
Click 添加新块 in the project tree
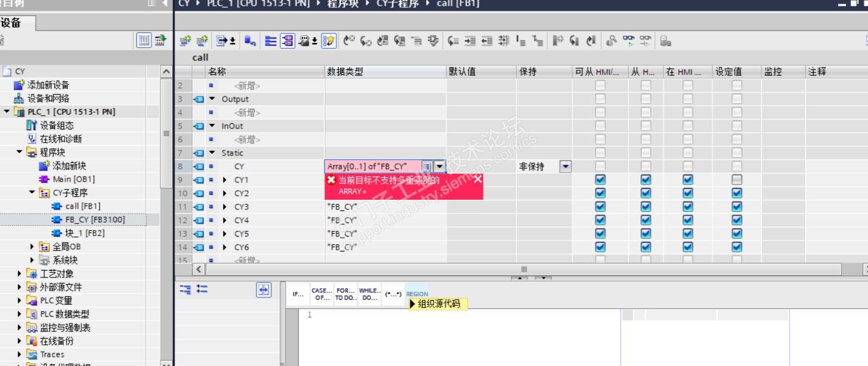[69, 166]
